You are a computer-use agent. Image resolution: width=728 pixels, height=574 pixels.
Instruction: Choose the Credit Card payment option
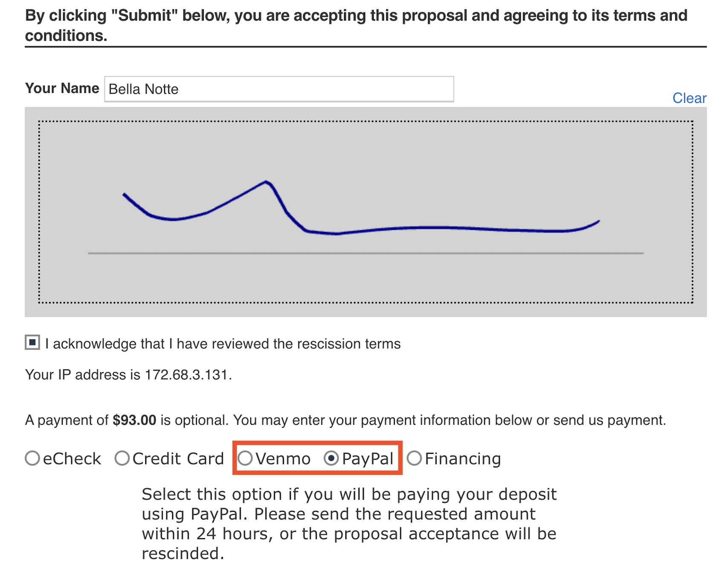pos(122,458)
